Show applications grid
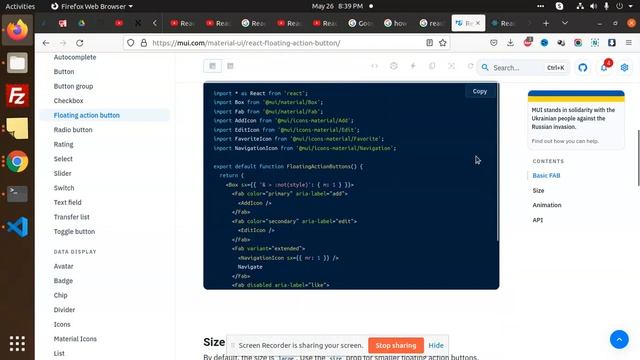640x360 pixels. (x=17, y=344)
